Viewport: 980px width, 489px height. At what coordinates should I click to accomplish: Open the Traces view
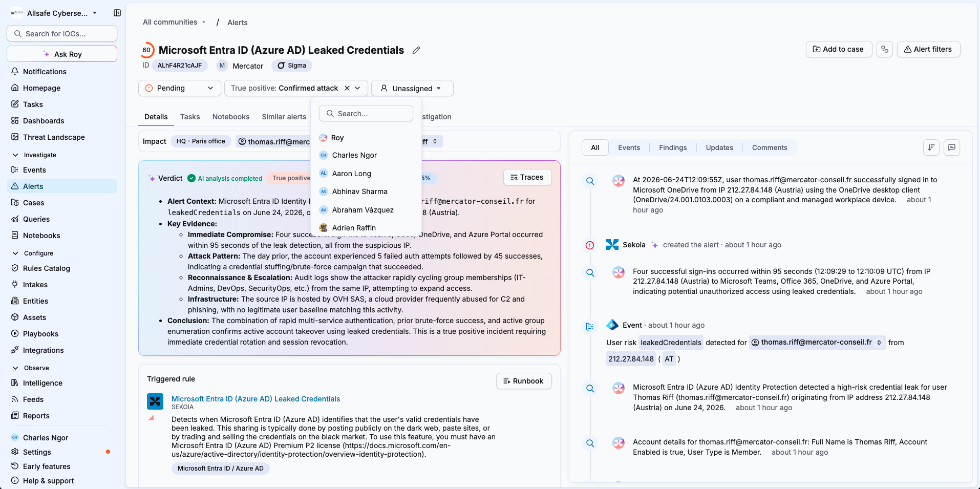[x=527, y=177]
